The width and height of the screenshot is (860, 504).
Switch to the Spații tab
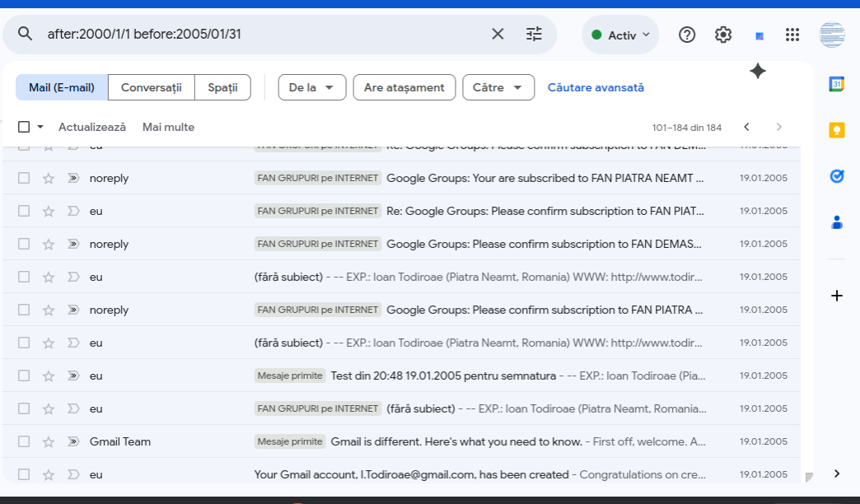pos(222,87)
